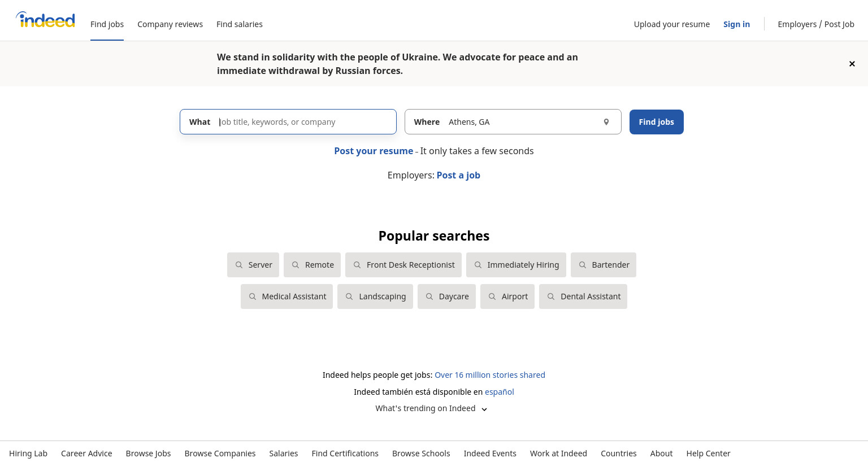This screenshot has height=471, width=868.
Task: Expand What's trending on Indeed
Action: pos(432,408)
